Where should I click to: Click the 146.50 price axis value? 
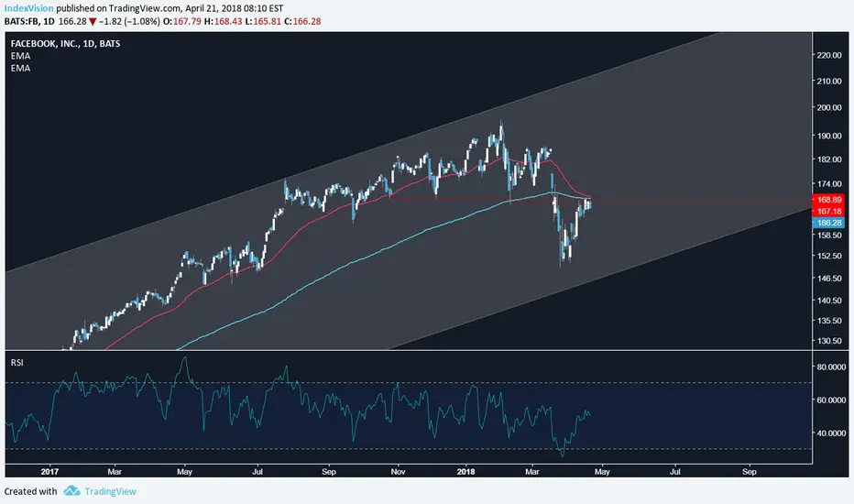(829, 278)
